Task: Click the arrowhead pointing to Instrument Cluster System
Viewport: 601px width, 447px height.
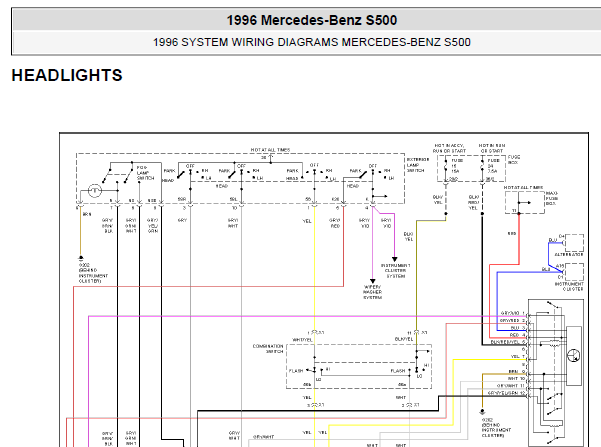Action: [394, 260]
